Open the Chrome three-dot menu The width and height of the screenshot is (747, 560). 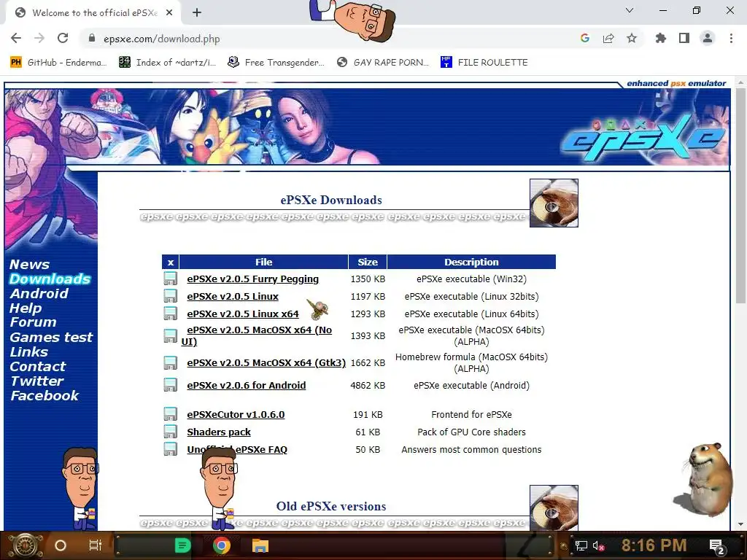(x=731, y=39)
